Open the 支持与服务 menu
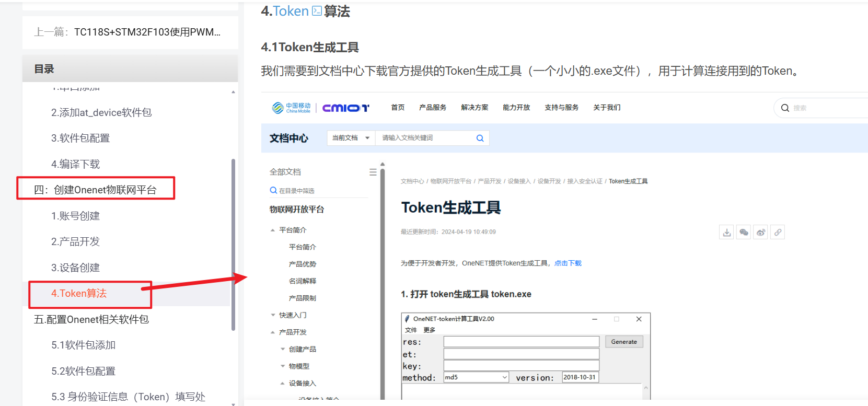The image size is (868, 406). (562, 108)
